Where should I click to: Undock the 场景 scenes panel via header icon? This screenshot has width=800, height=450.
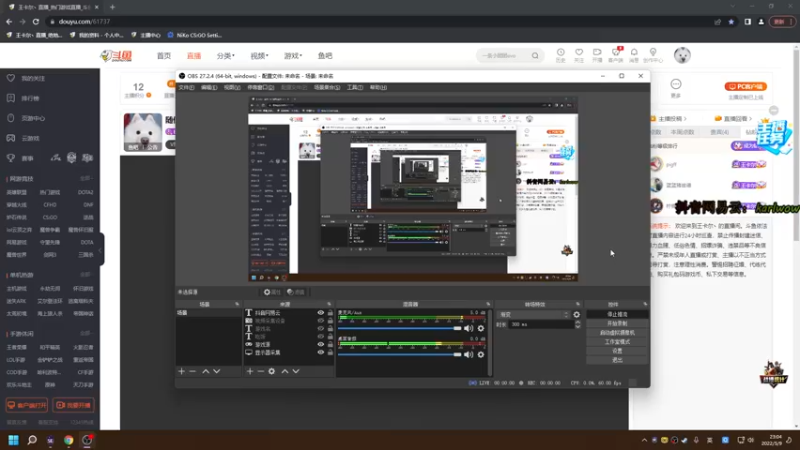coord(237,304)
